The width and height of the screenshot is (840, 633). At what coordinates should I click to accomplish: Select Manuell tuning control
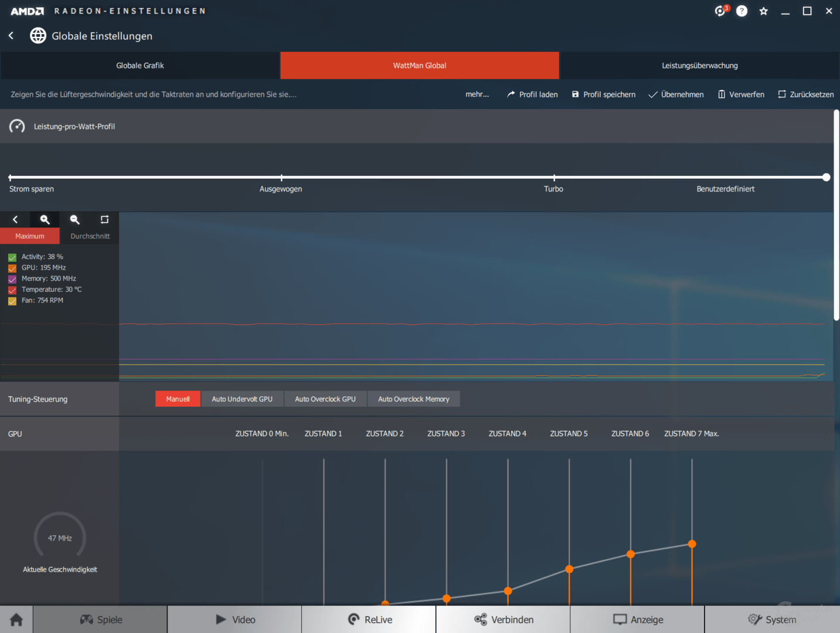(x=178, y=399)
